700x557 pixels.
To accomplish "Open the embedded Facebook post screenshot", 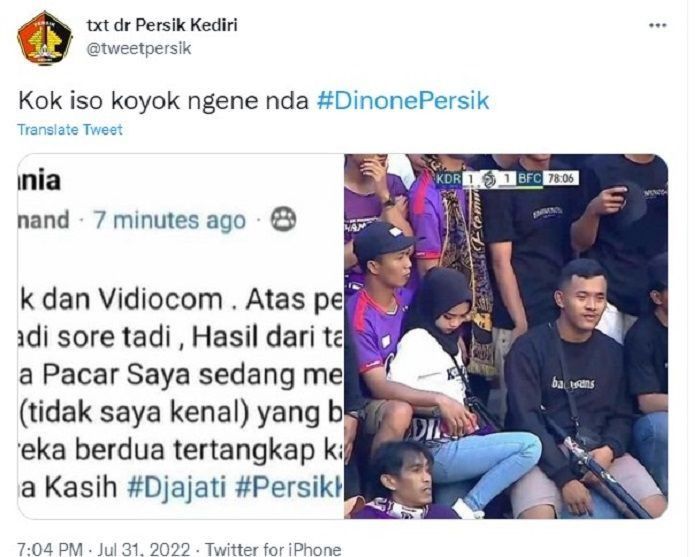I will pos(180,336).
